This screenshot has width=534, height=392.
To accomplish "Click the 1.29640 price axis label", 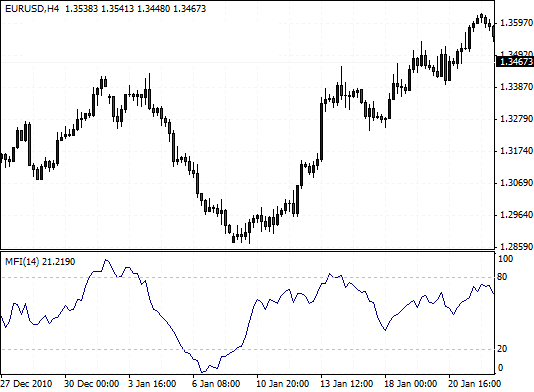I will tap(516, 215).
